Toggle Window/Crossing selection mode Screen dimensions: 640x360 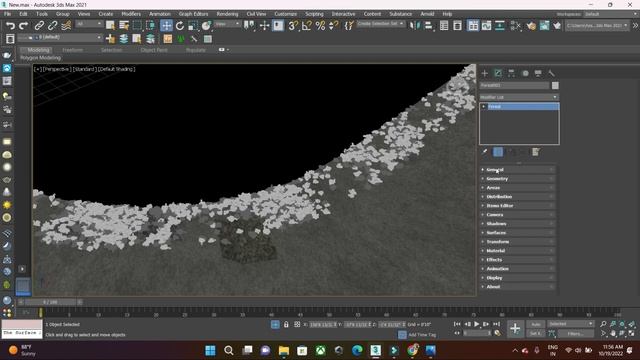click(x=151, y=26)
